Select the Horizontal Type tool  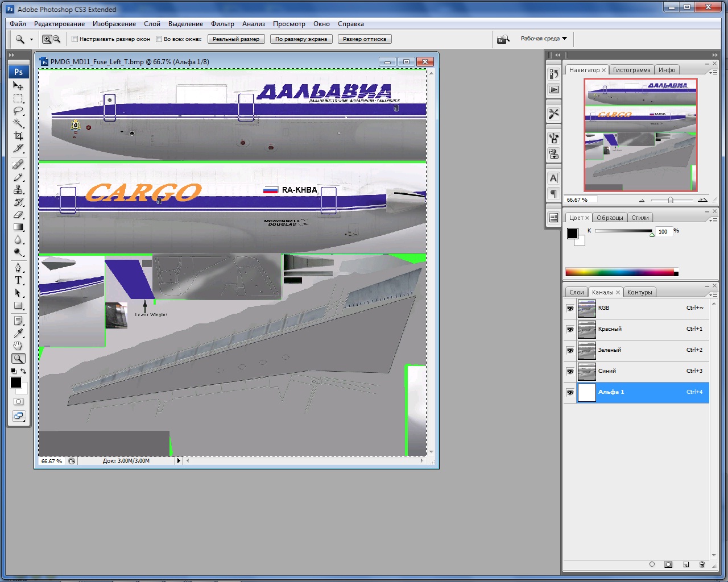click(x=18, y=280)
